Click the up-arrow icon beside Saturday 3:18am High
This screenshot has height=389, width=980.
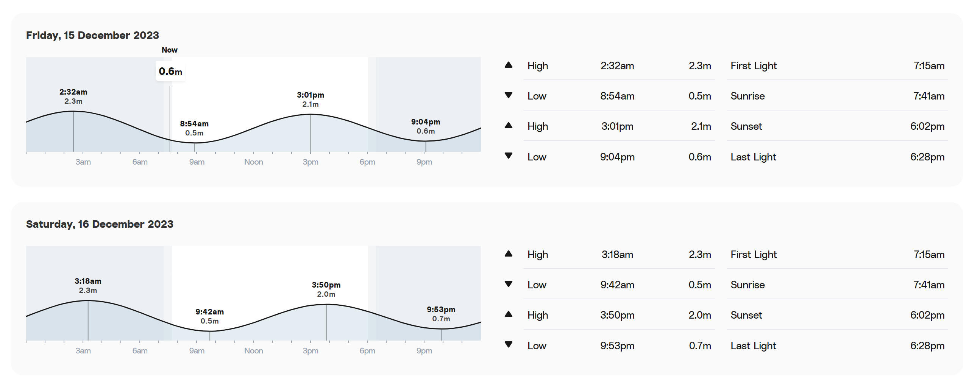click(508, 254)
